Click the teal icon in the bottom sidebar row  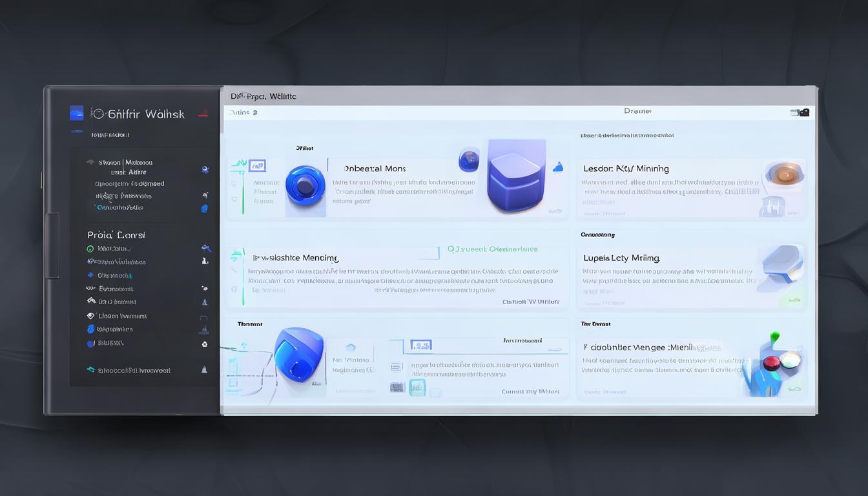90,370
